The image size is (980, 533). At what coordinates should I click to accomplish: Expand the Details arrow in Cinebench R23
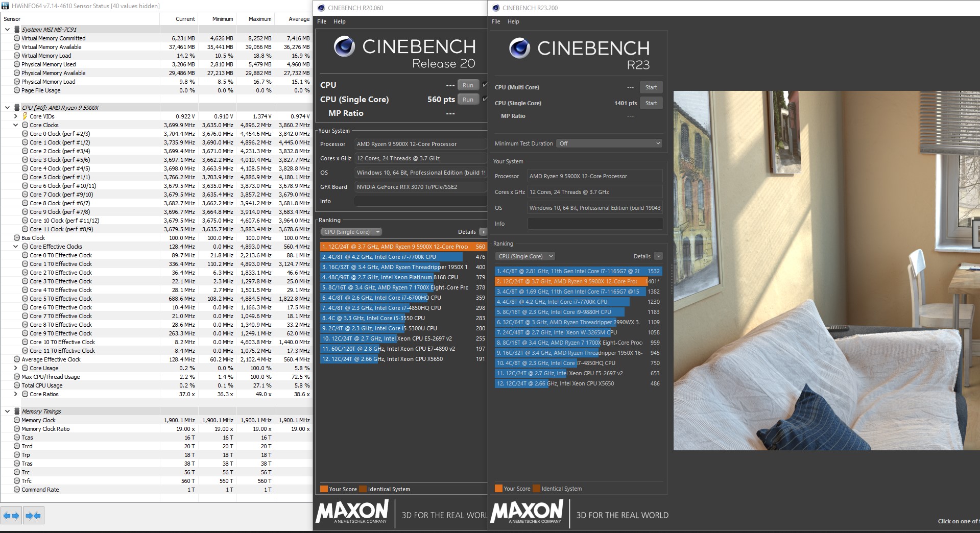pyautogui.click(x=658, y=256)
